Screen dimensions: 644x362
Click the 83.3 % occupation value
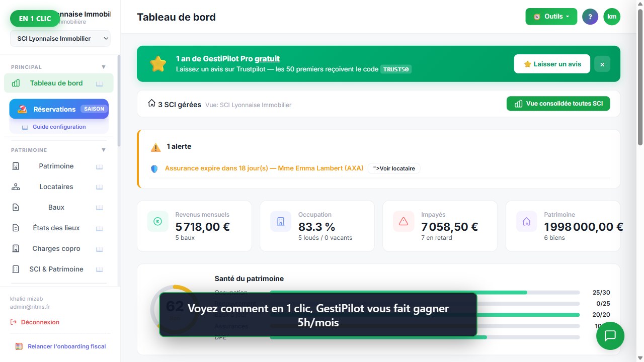click(x=317, y=227)
